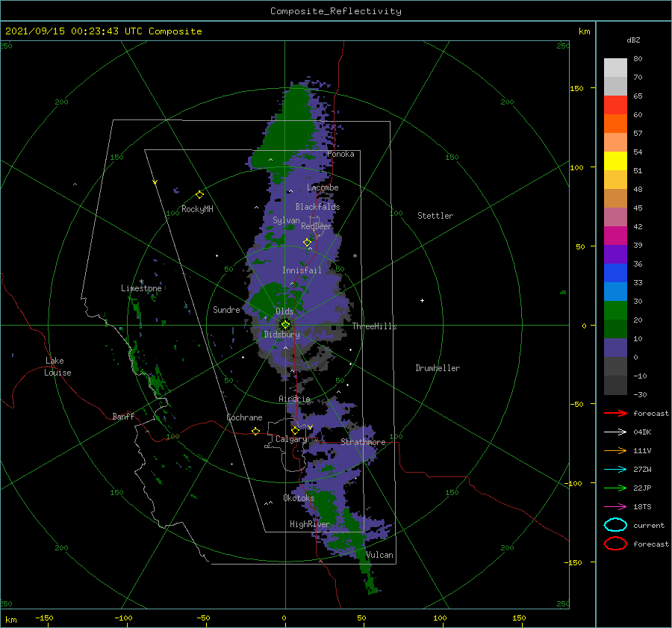
Task: Click the green 22JP arrow icon
Action: [615, 488]
